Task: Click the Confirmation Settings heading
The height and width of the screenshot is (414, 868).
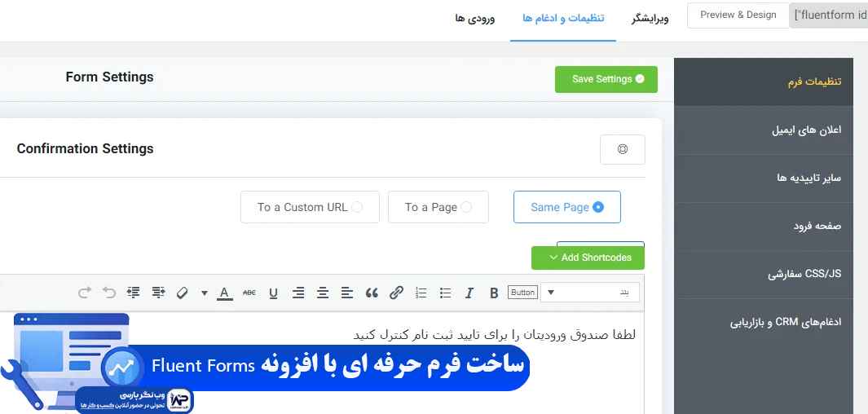Action: pos(86,149)
